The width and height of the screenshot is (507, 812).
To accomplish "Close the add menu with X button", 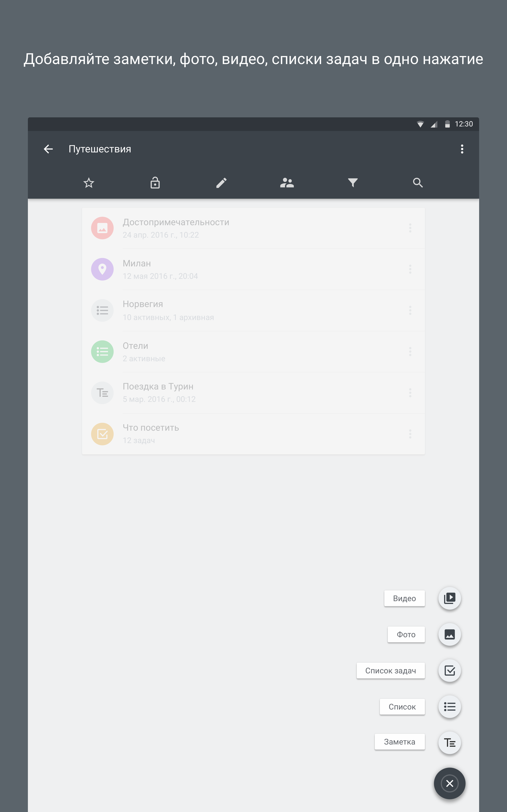I will click(x=450, y=783).
